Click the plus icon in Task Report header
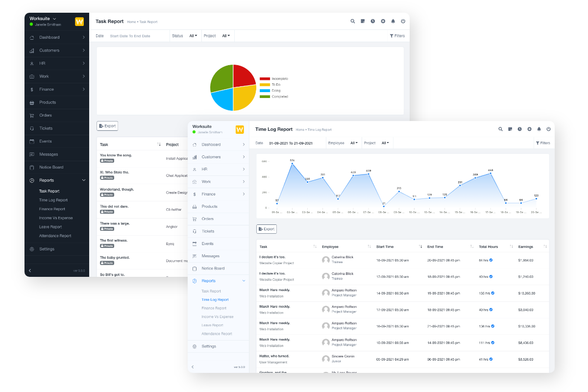Viewport: 588px width, 392px height. 383,22
